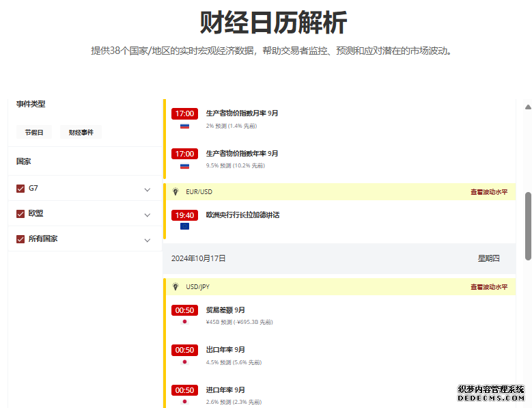532x408 pixels.
Task: Click the lightbulb icon beside EUR/USD
Action: pos(176,192)
